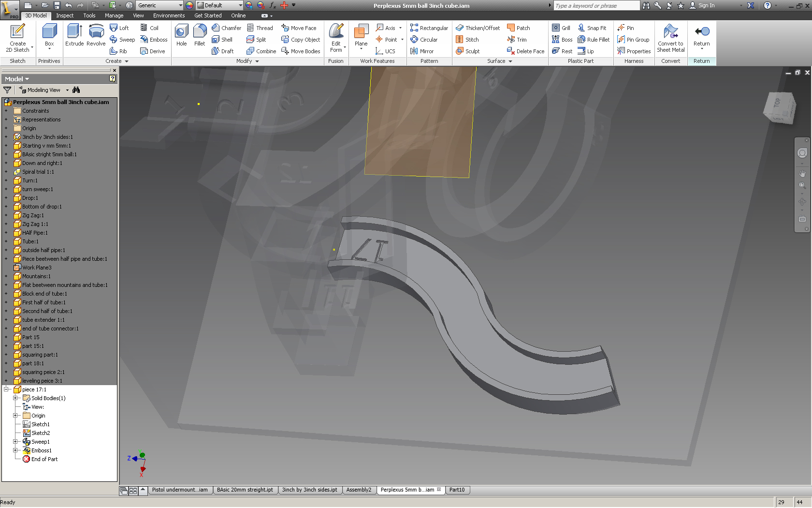The width and height of the screenshot is (812, 508).
Task: Select the Mirror tool
Action: (422, 51)
